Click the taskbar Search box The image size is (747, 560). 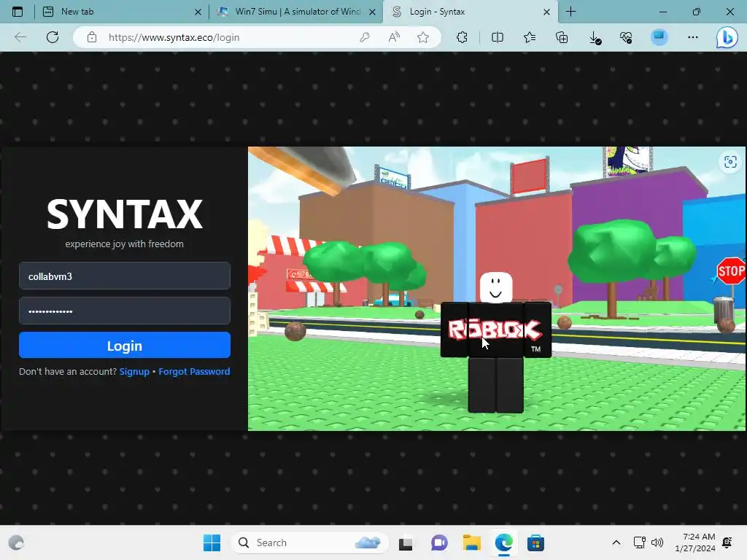pos(309,542)
